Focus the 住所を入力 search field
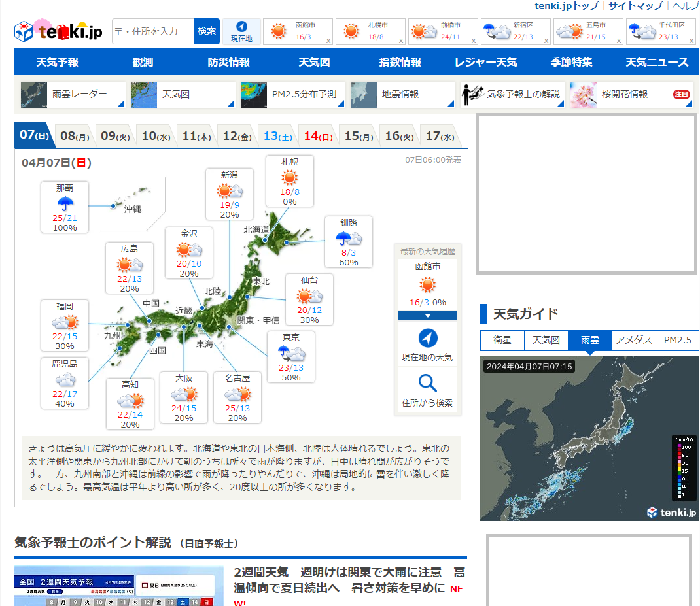The image size is (700, 606). click(x=152, y=31)
